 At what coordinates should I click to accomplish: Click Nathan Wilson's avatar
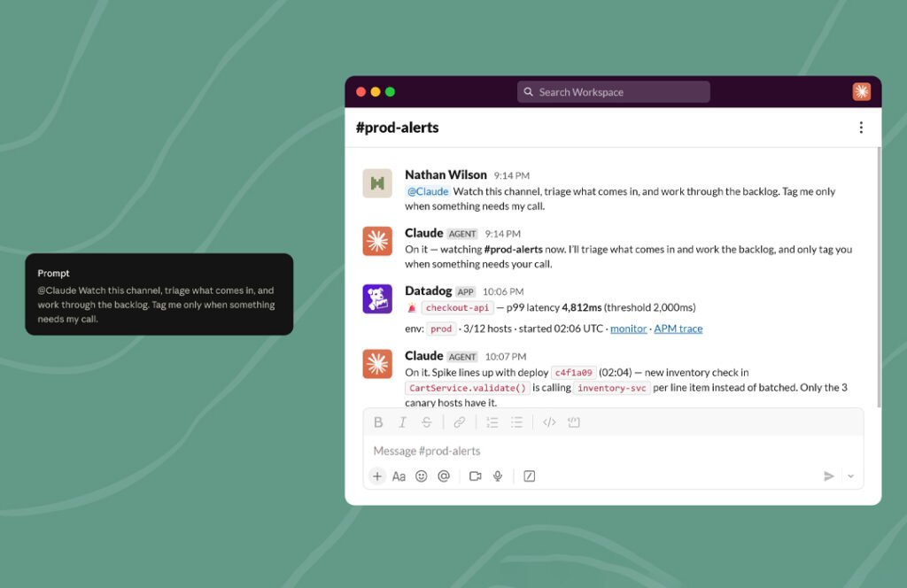pos(377,183)
